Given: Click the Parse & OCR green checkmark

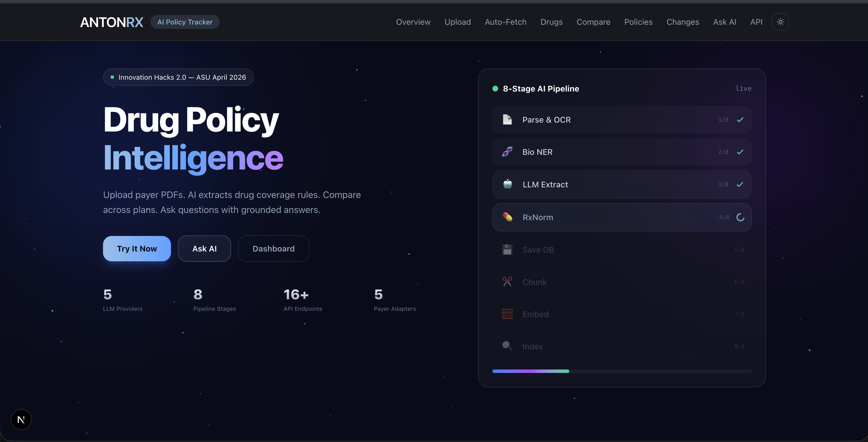Looking at the screenshot, I should 740,120.
